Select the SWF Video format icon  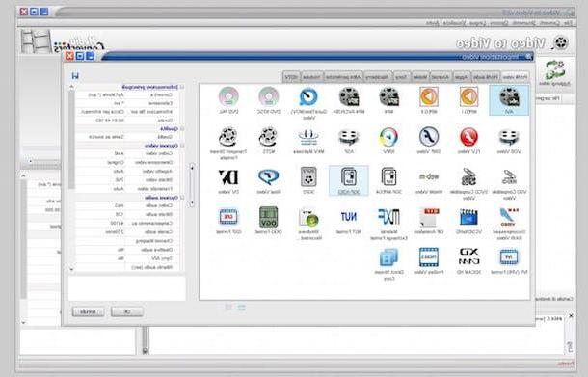coord(429,141)
